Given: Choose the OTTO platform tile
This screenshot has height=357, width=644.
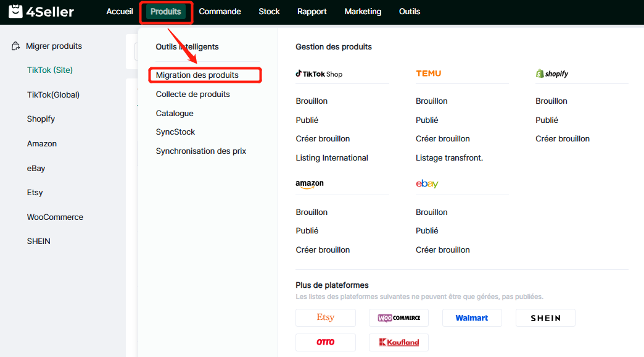Looking at the screenshot, I should (x=326, y=342).
